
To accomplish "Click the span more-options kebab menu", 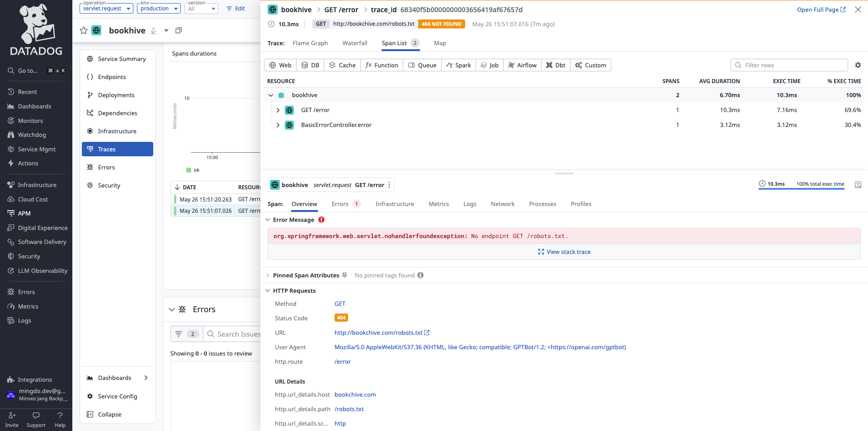I will pyautogui.click(x=389, y=185).
